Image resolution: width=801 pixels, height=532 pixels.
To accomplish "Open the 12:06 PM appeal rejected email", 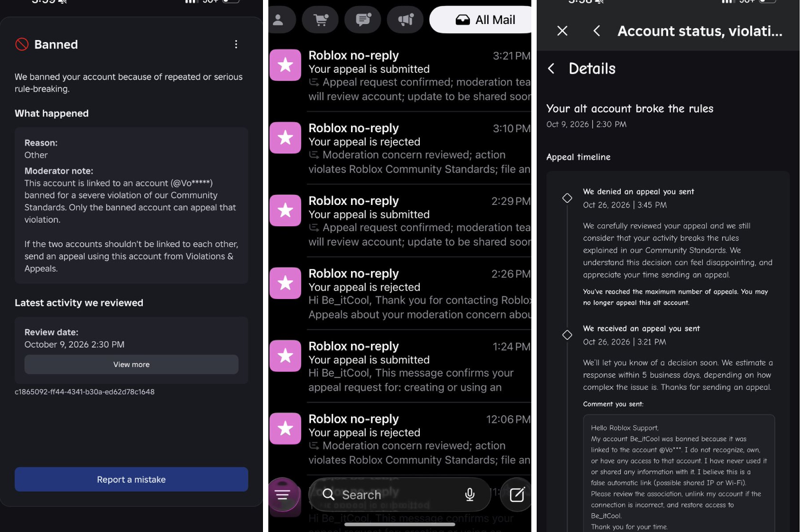I will tap(400, 439).
